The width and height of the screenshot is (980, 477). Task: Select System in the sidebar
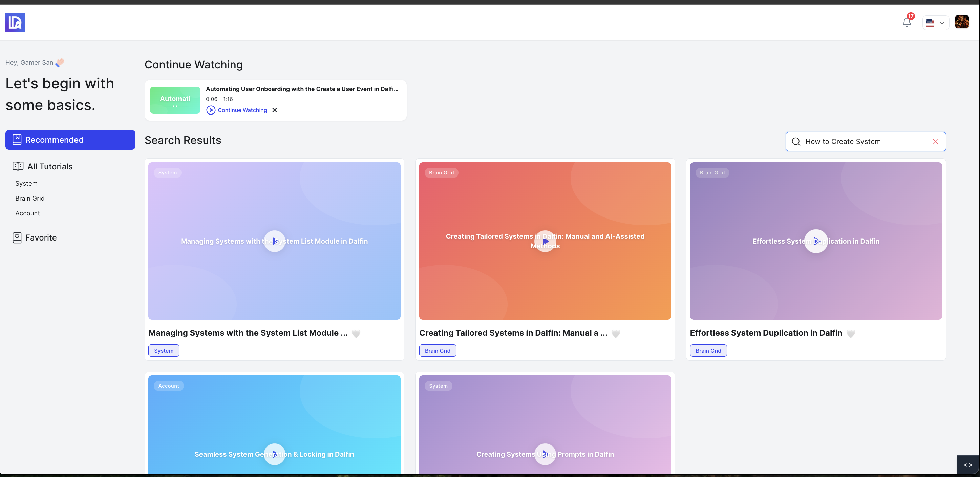pyautogui.click(x=26, y=183)
